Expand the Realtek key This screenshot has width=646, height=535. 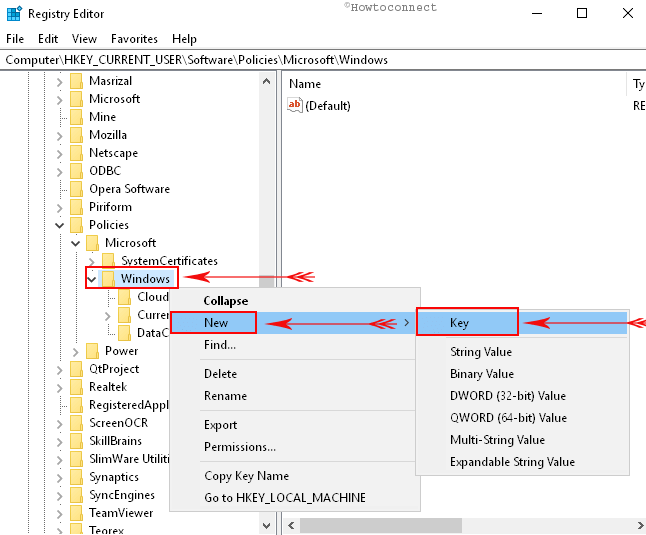60,388
